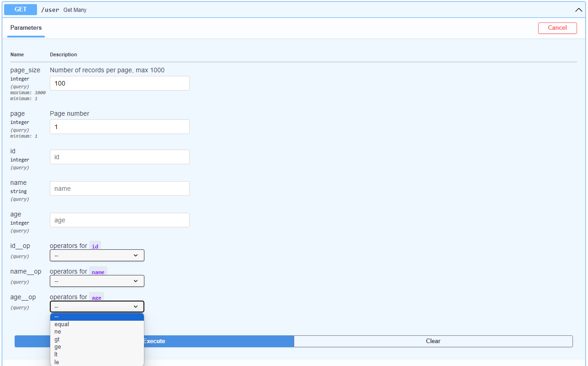588x366 pixels.
Task: Select 'ne' operator option
Action: click(x=97, y=332)
